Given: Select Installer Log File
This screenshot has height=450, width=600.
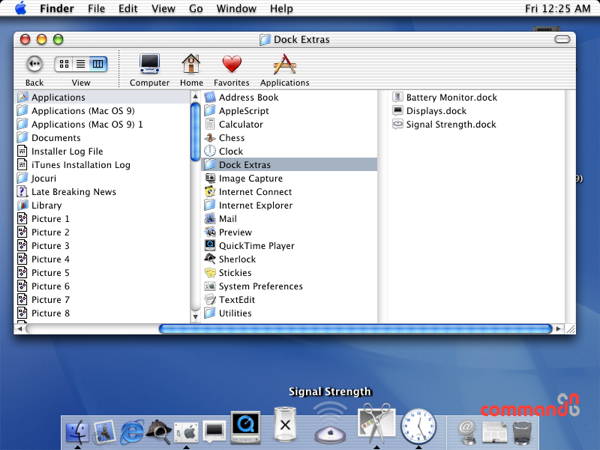Looking at the screenshot, I should click(x=102, y=151).
